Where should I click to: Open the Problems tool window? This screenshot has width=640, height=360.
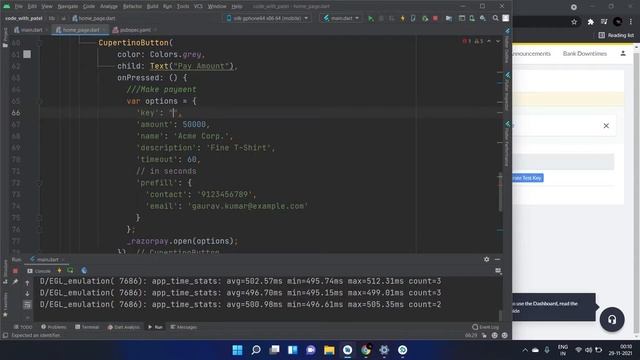coord(53,327)
